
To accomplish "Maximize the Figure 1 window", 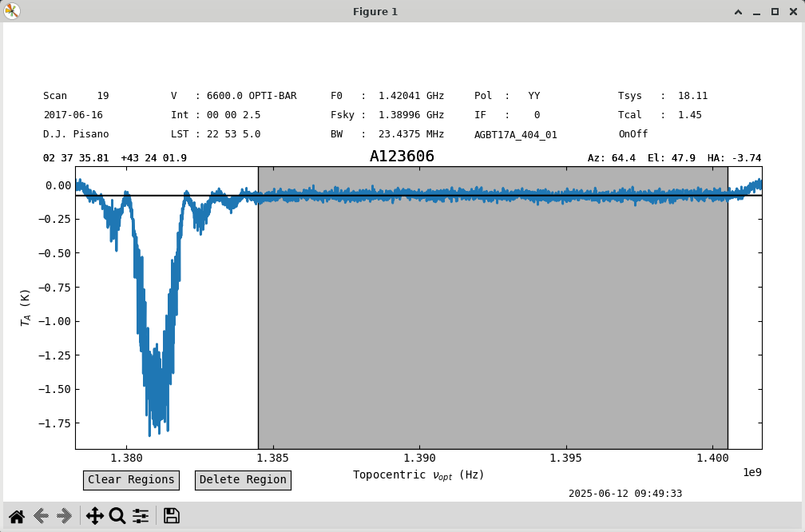I will coord(775,11).
